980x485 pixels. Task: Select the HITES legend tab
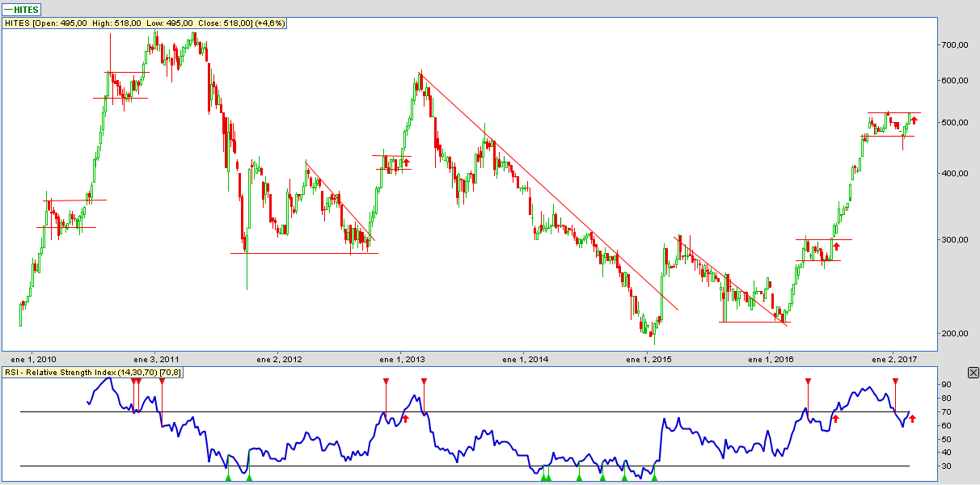coord(23,9)
